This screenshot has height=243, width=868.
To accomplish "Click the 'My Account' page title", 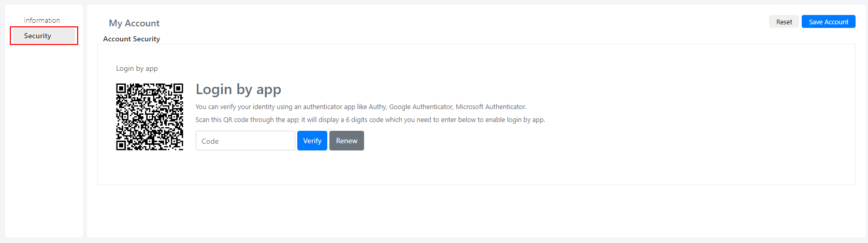I will [x=134, y=23].
